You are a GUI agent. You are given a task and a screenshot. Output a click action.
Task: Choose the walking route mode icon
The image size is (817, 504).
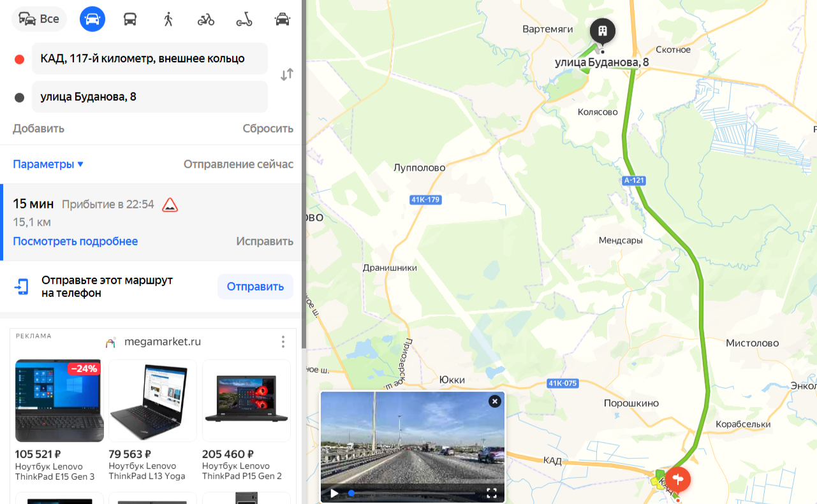tap(168, 19)
